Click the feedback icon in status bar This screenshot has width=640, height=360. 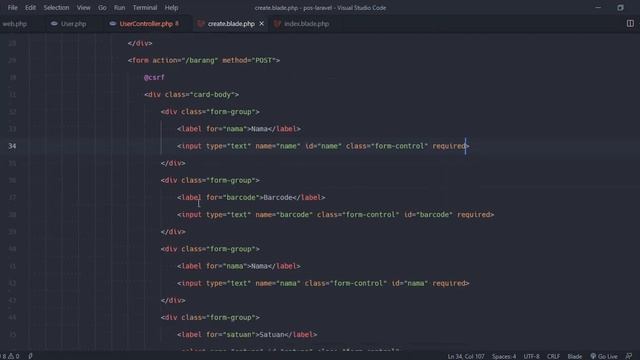click(629, 356)
